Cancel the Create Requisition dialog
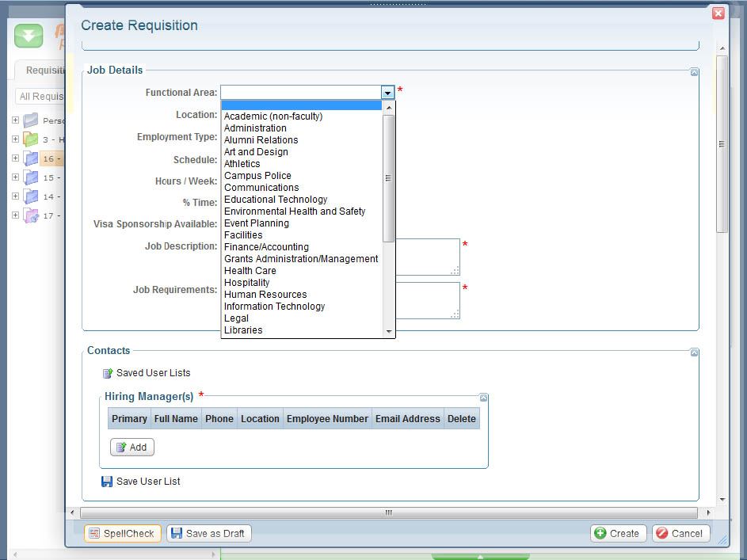 pos(680,534)
